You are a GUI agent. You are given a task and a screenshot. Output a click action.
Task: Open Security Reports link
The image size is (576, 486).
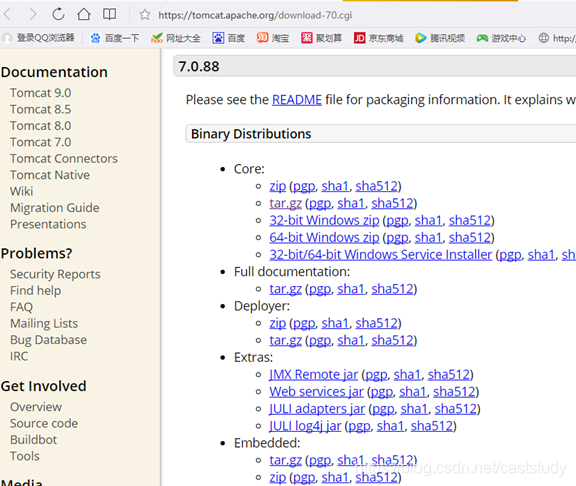55,274
